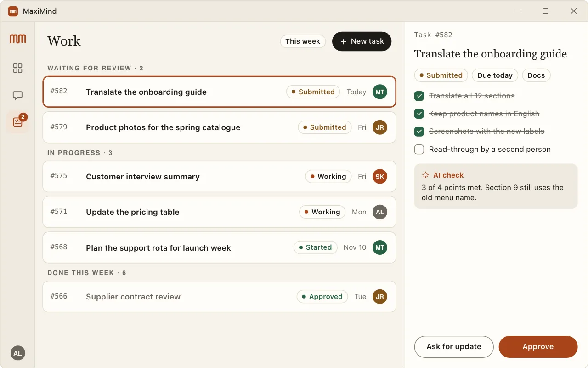Screen dimensions: 588x368
Task: Click Mon due date on pricing table task
Action: coord(359,212)
